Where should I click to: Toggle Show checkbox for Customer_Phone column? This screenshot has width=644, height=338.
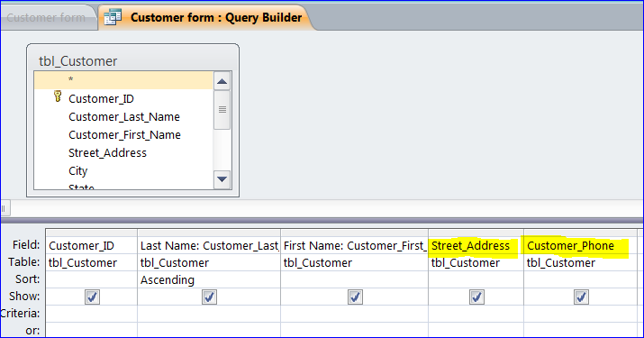tap(581, 297)
